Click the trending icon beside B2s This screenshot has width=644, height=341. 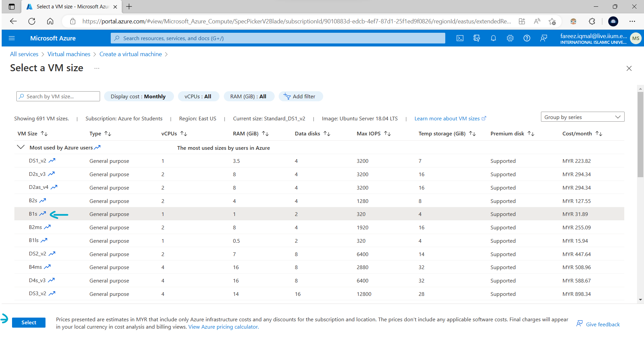[x=42, y=201]
